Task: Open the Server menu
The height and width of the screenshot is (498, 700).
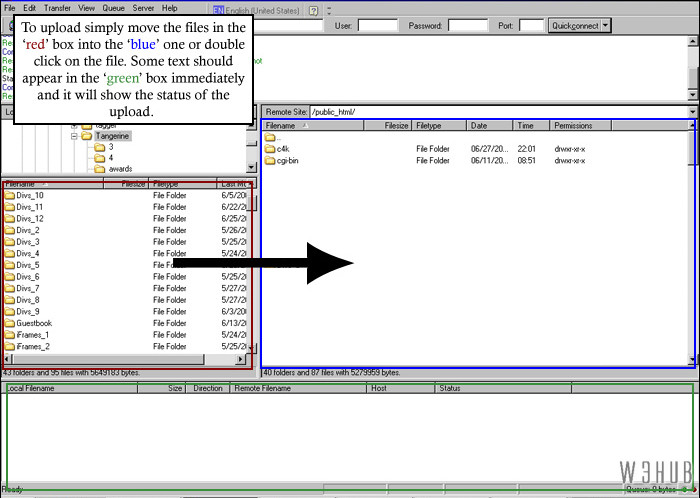Action: point(143,8)
